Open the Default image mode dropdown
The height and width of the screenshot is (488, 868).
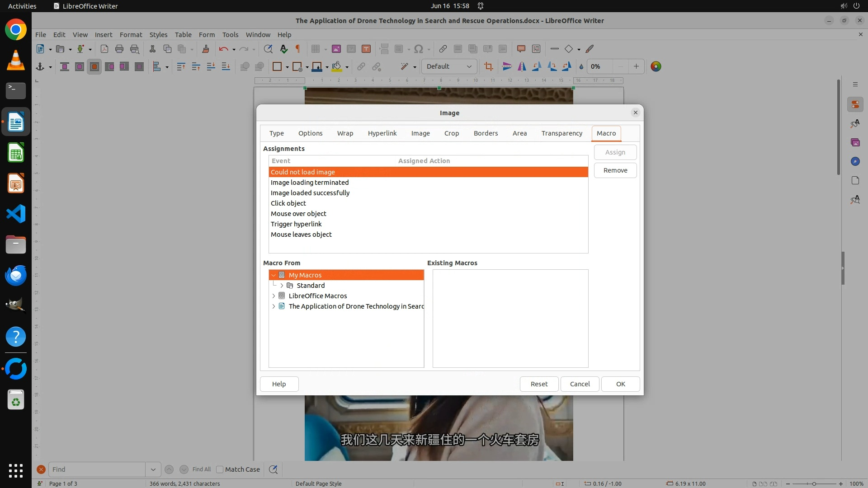coord(449,67)
